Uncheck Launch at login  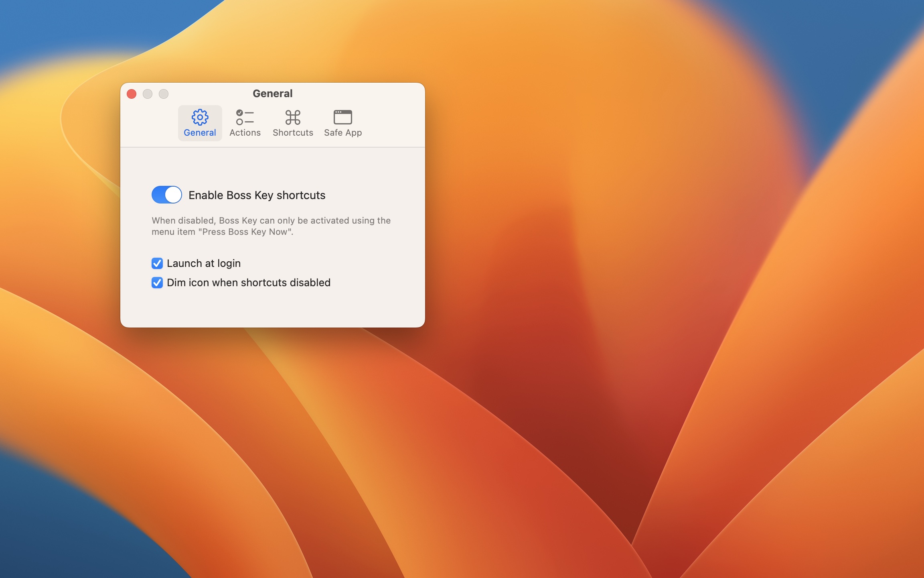pos(157,263)
